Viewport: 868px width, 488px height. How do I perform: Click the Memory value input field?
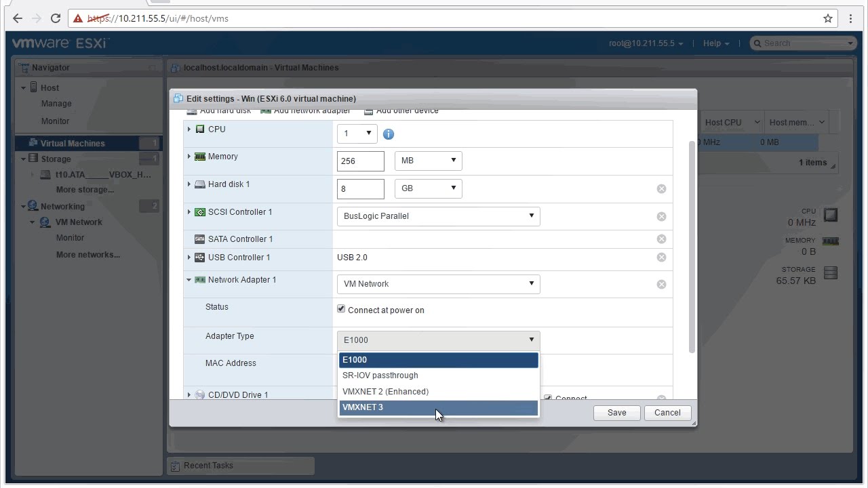click(x=361, y=161)
